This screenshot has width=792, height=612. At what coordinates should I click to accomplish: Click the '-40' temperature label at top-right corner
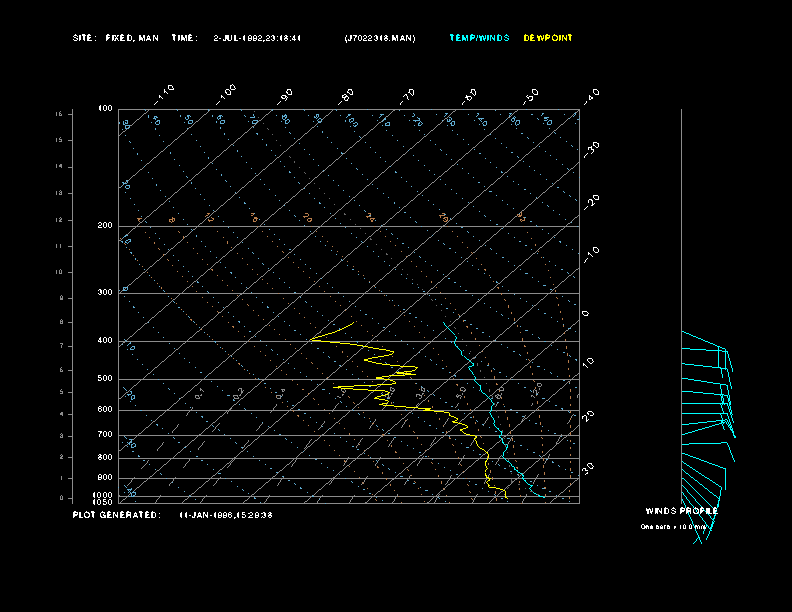(591, 96)
